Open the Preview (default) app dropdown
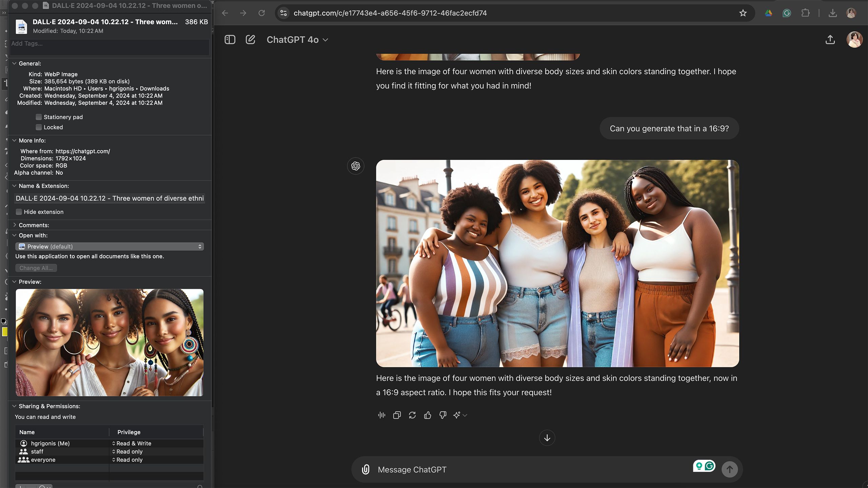 [x=110, y=247]
